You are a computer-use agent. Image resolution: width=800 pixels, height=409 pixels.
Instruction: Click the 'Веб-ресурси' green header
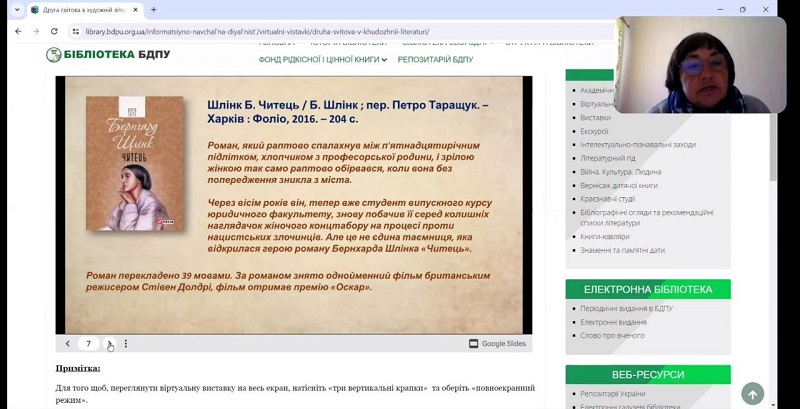(x=648, y=375)
